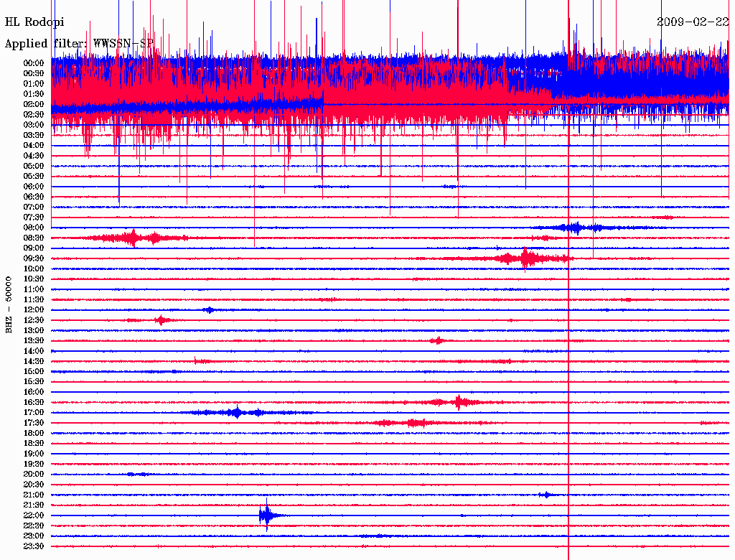Viewport: 735px width, 560px height.
Task: Select the 23:30 time label
Action: (x=34, y=546)
